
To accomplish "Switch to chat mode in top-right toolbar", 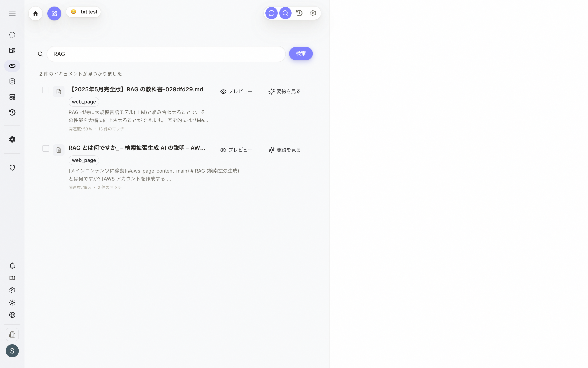I will (271, 13).
